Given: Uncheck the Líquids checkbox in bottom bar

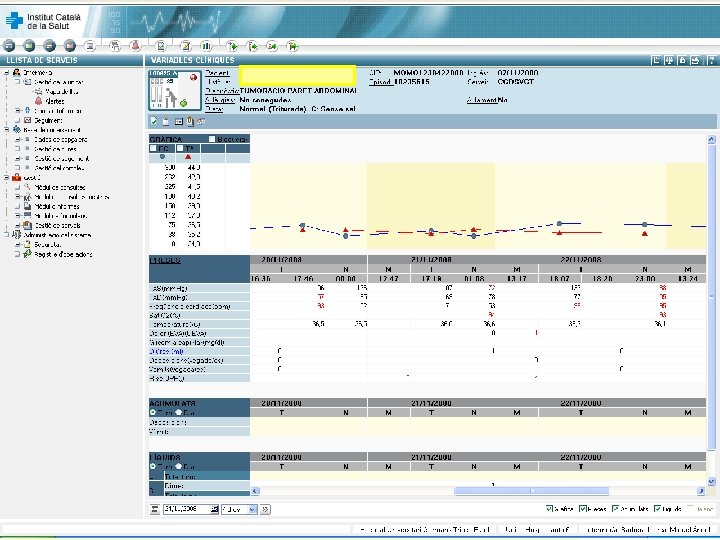Looking at the screenshot, I should click(x=657, y=508).
